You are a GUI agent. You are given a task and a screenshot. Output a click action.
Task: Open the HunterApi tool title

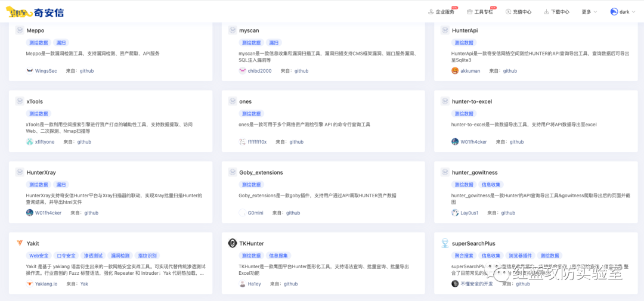click(465, 30)
